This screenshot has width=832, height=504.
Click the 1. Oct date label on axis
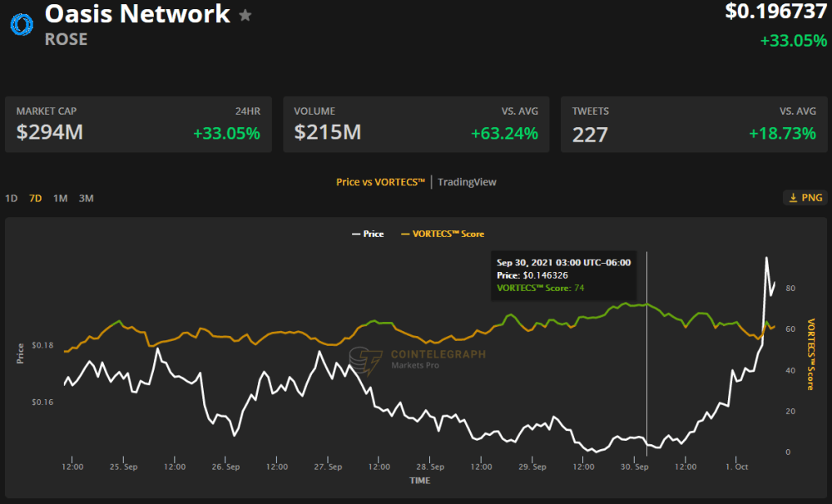coord(736,467)
